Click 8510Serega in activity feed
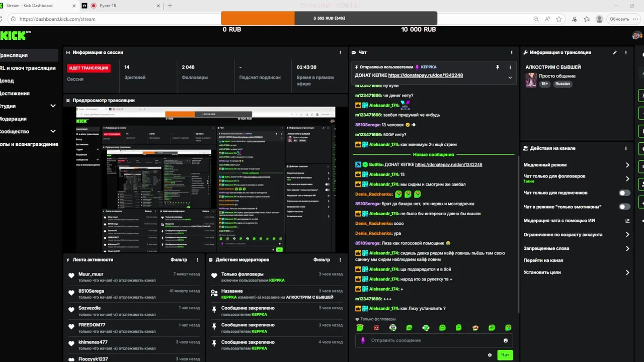 point(92,291)
